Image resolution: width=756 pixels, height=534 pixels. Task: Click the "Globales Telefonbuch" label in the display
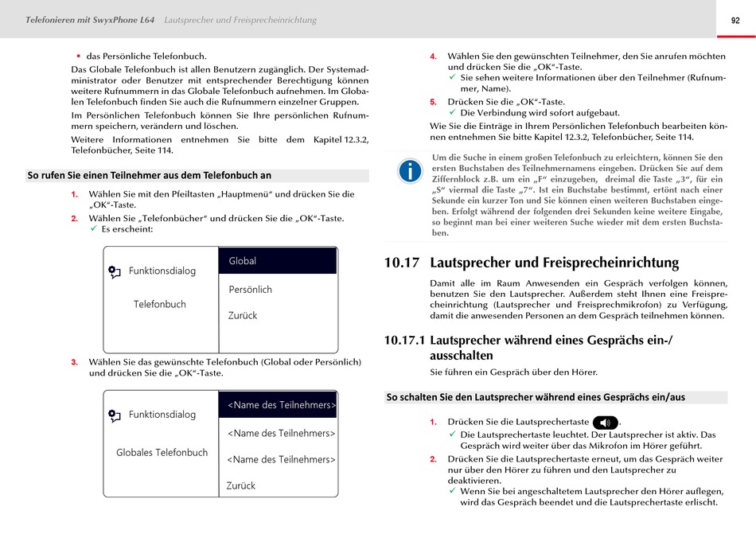[162, 453]
